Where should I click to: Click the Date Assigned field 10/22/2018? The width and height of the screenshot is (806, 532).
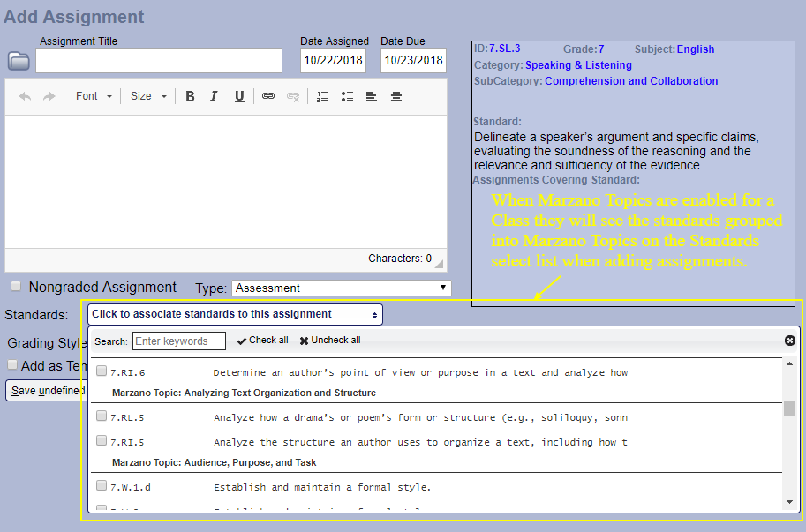point(333,61)
